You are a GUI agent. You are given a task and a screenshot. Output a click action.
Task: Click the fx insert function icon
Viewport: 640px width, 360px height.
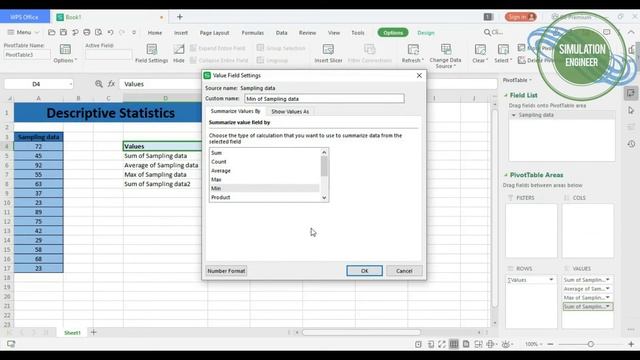(x=111, y=84)
